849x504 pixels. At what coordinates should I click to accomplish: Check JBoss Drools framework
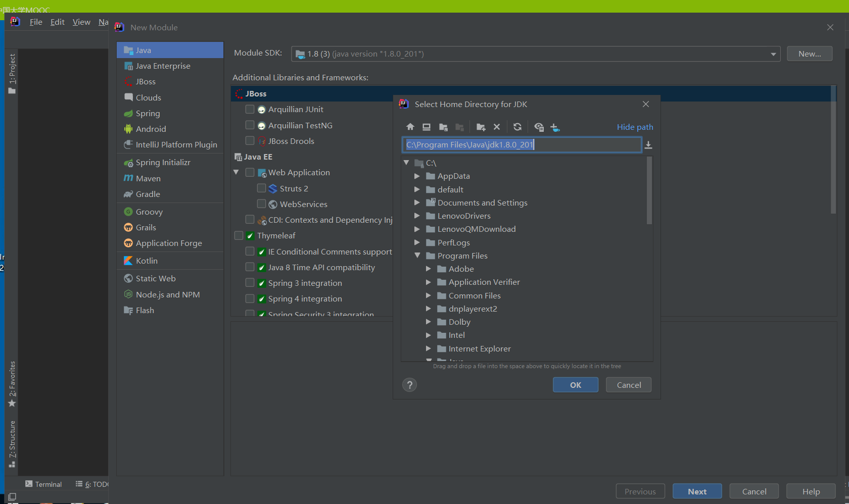(x=250, y=140)
